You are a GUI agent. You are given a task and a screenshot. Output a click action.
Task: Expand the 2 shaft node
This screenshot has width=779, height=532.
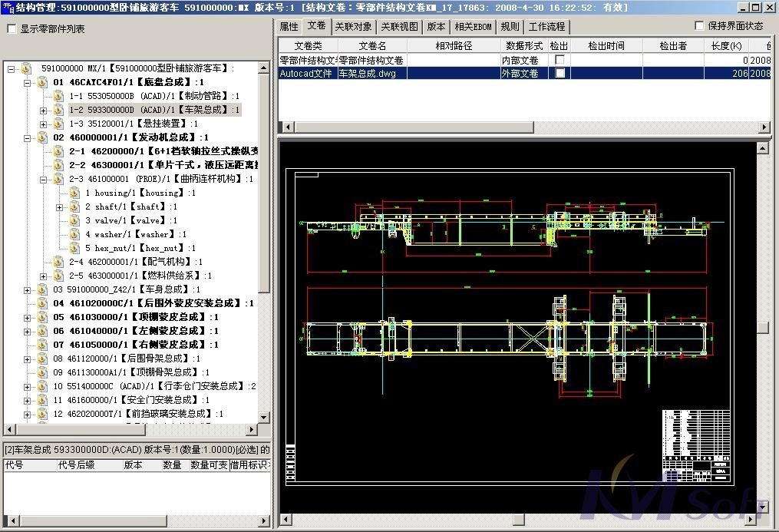coord(59,207)
